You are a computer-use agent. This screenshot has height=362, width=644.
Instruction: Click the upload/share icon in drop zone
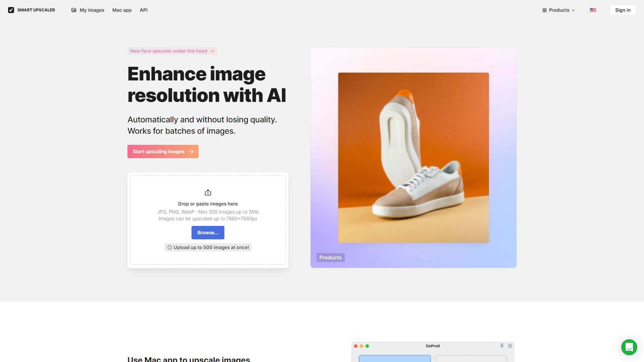[207, 192]
